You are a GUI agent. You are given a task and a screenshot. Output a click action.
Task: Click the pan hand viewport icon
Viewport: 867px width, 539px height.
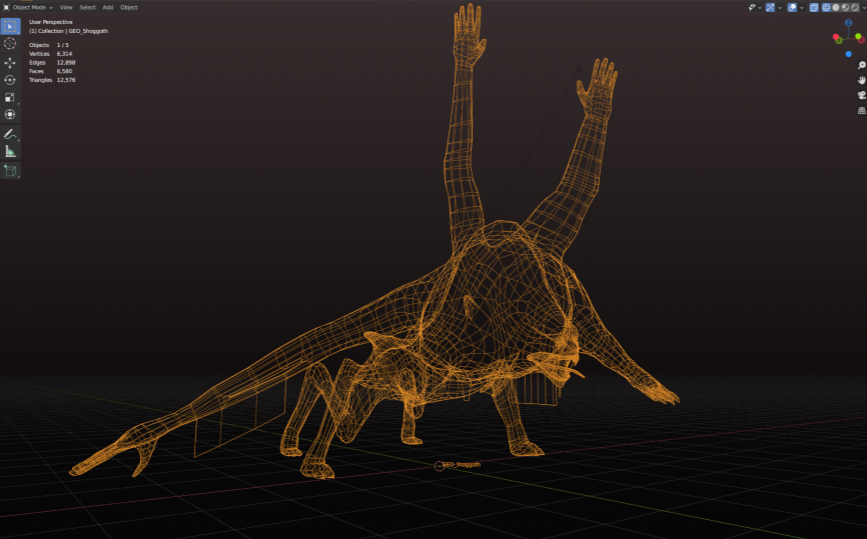tap(861, 80)
